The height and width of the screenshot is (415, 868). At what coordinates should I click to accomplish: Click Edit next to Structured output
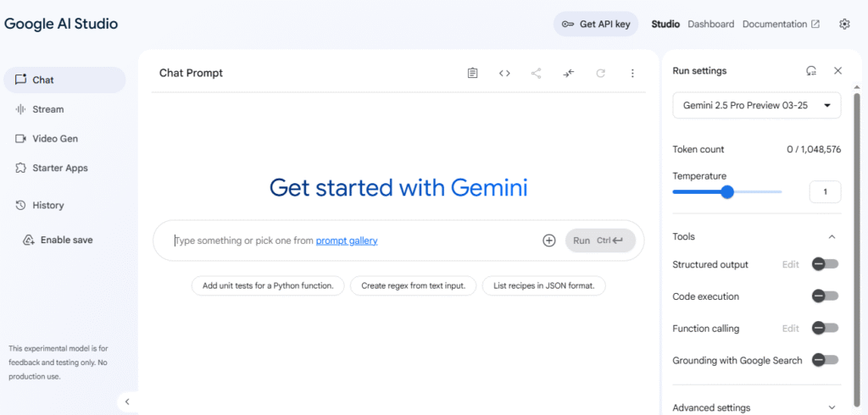pyautogui.click(x=791, y=264)
